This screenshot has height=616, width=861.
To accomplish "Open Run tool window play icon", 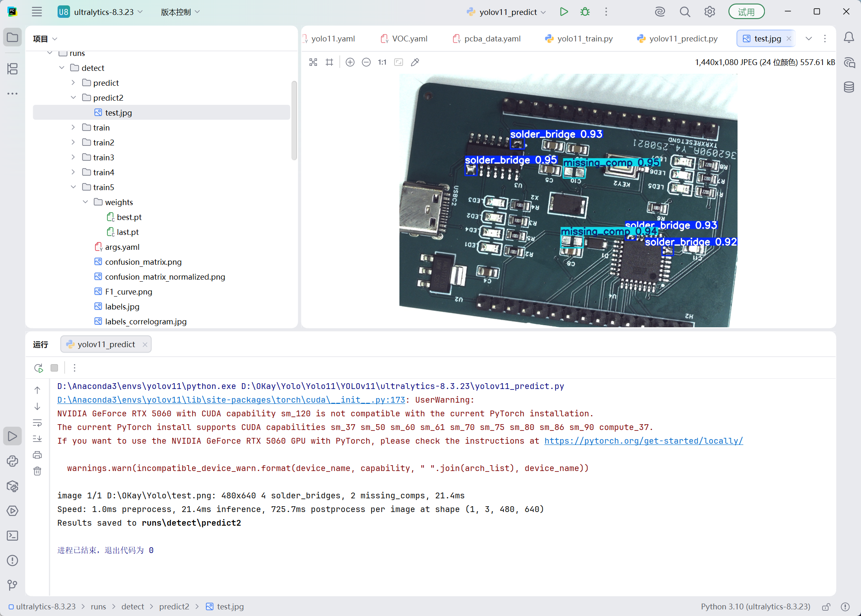I will [x=12, y=436].
